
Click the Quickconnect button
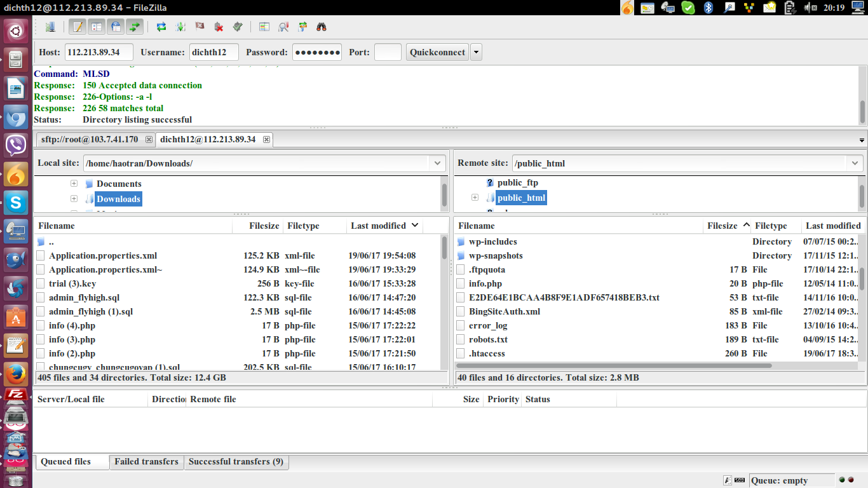point(437,52)
